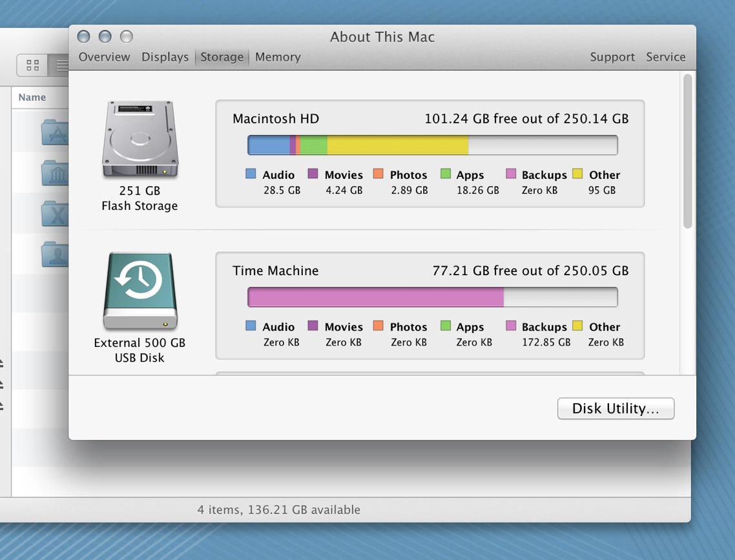Open the Applications folder in Finder window
The image size is (735, 560).
tap(55, 132)
